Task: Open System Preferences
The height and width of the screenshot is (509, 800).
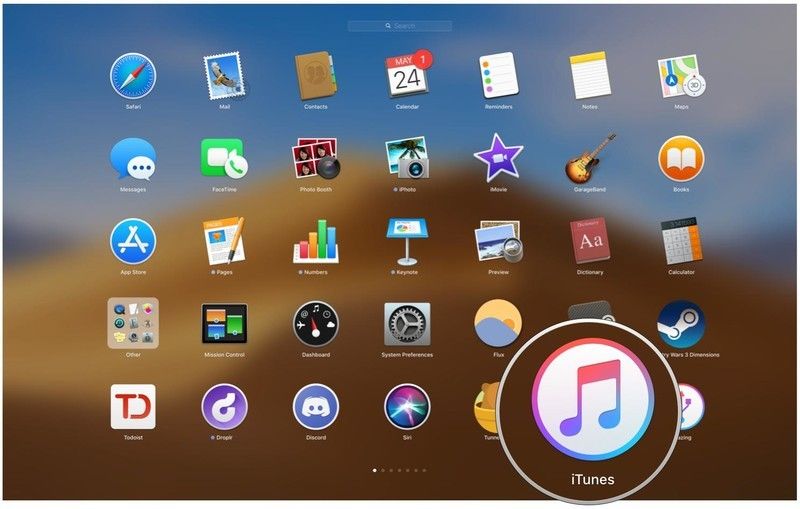Action: pos(407,324)
